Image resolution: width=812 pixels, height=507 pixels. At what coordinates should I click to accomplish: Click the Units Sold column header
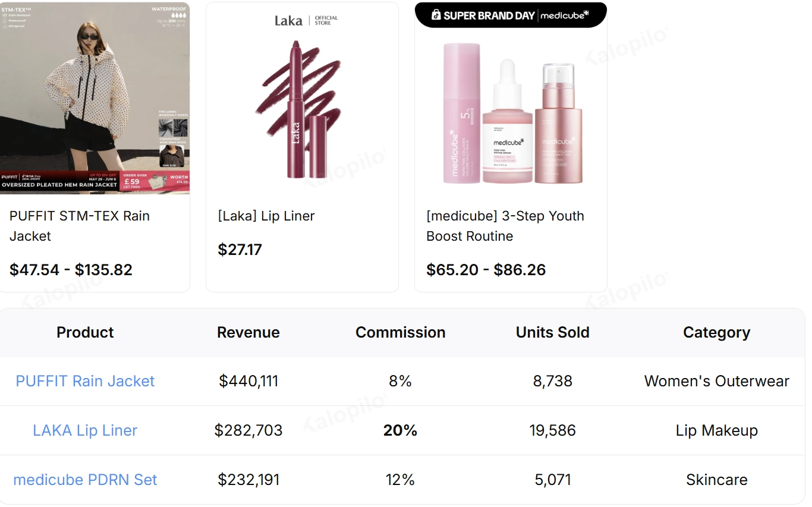(x=553, y=332)
